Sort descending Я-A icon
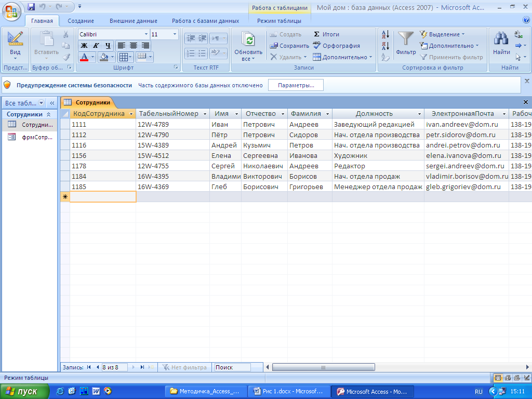This screenshot has height=399, width=532. (385, 46)
